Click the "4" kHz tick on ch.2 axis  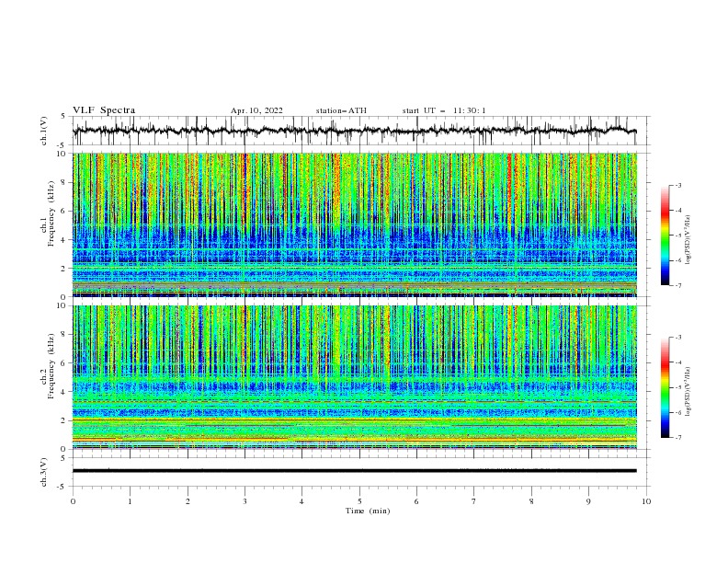click(64, 392)
